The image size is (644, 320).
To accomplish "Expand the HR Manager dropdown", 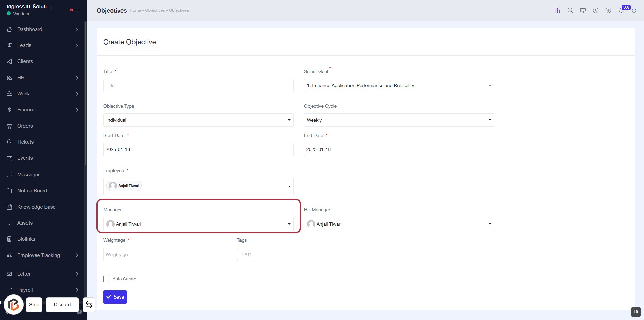I will tap(398, 224).
